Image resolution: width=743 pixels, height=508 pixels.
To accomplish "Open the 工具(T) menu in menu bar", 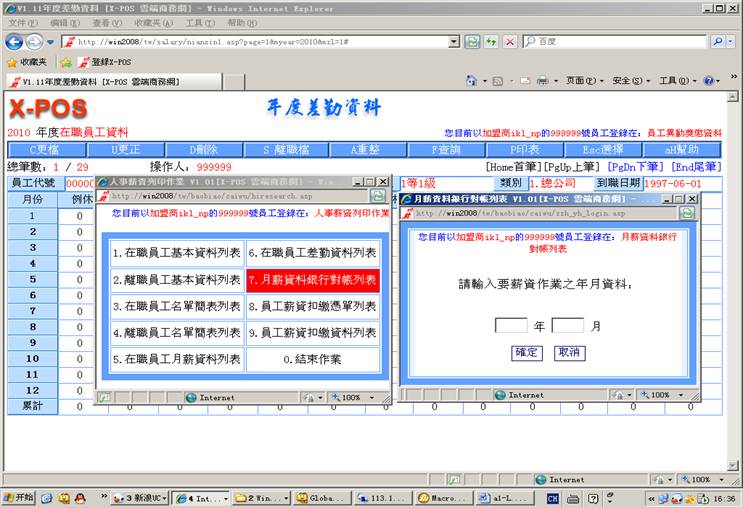I will (200, 23).
